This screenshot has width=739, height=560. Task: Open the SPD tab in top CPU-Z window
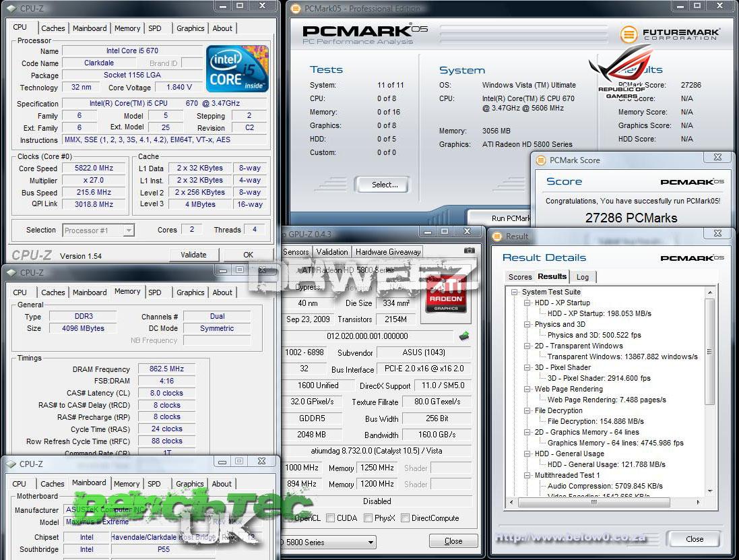pos(155,28)
